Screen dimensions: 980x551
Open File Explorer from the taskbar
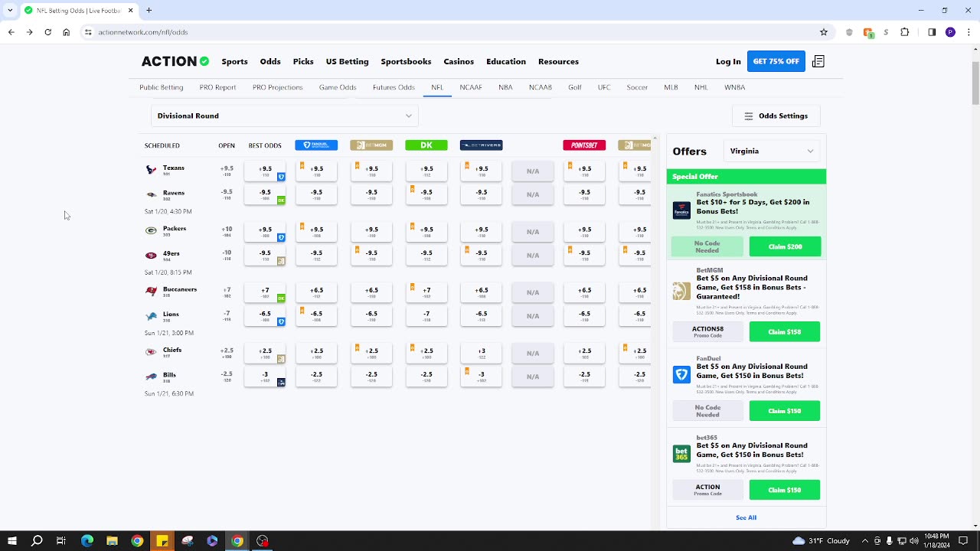coord(112,541)
